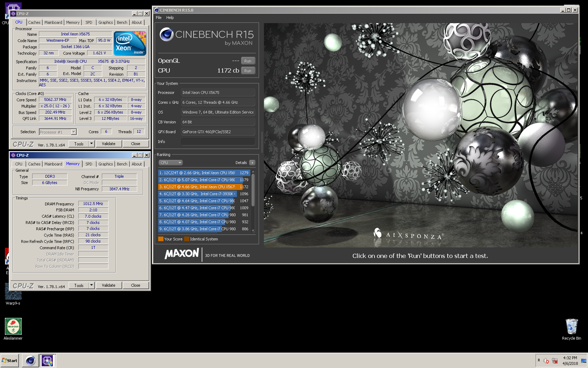Screen dimensions: 588x368
Task: Click the Ranking list scrollbar
Action: coord(253,201)
